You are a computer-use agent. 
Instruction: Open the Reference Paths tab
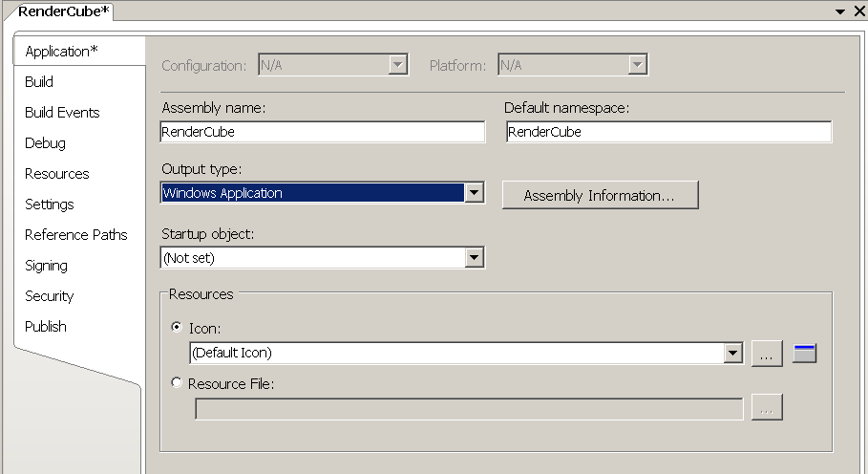(75, 235)
